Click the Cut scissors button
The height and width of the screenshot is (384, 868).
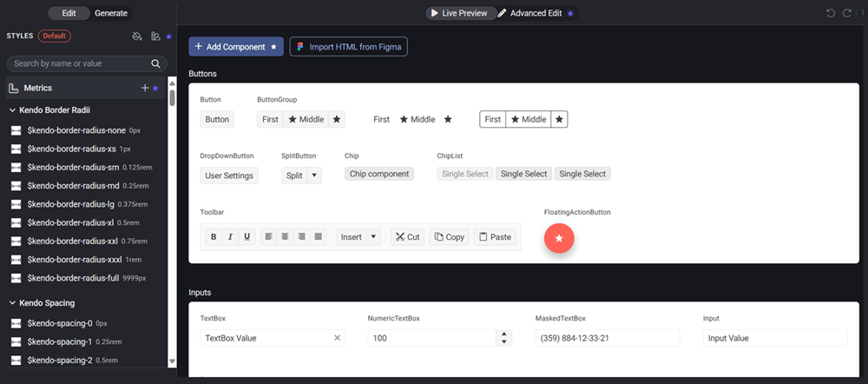pyautogui.click(x=407, y=237)
